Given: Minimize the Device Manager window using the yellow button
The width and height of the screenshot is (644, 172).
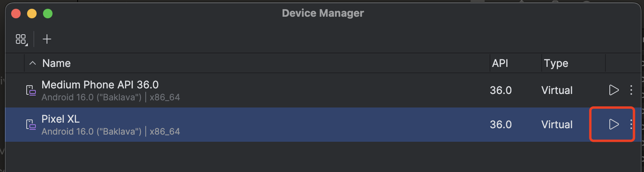Looking at the screenshot, I should point(32,14).
